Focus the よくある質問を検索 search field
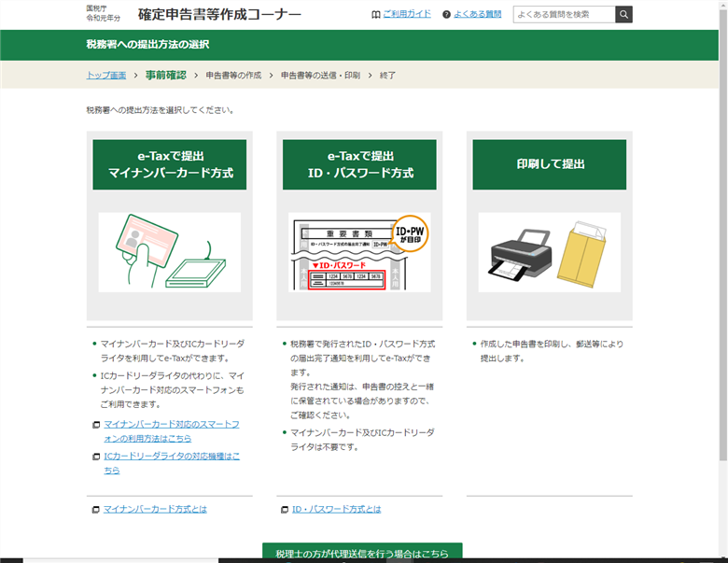The image size is (728, 563). click(564, 14)
